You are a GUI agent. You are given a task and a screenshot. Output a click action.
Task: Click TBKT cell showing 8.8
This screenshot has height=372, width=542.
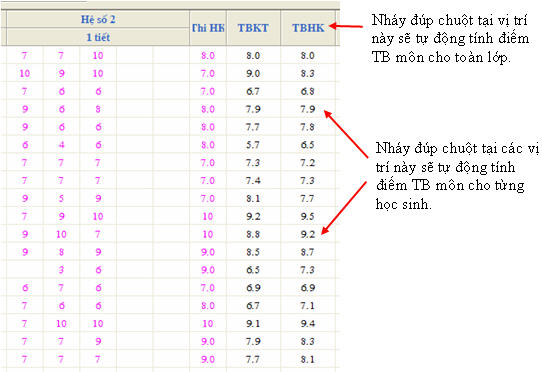coord(253,234)
